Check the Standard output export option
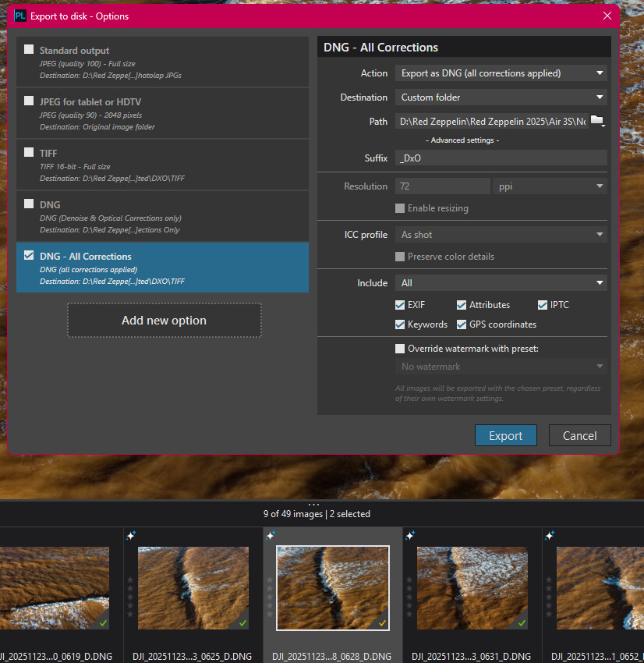The height and width of the screenshot is (663, 644). tap(28, 48)
